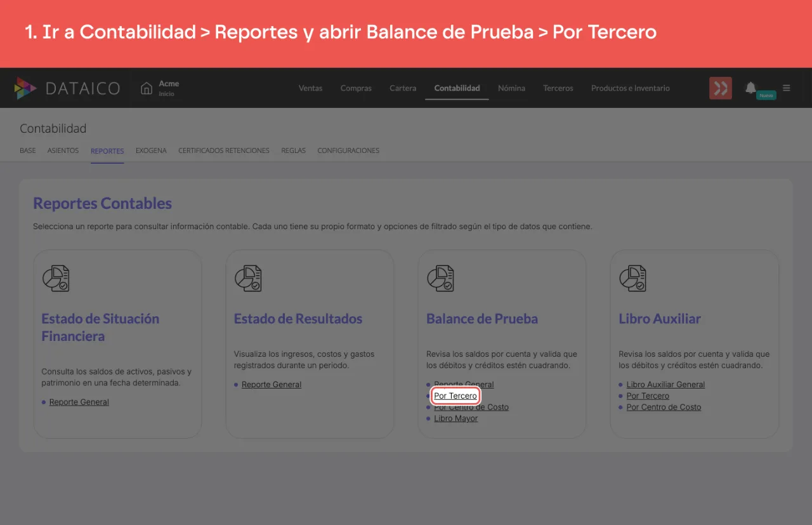812x525 pixels.
Task: Open Por Tercero under Balance de Prueba
Action: (455, 395)
